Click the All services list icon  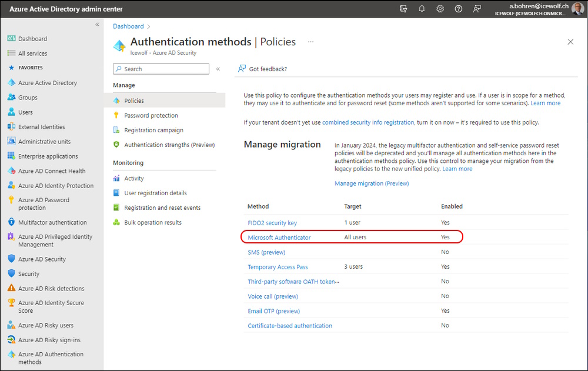pyautogui.click(x=11, y=53)
